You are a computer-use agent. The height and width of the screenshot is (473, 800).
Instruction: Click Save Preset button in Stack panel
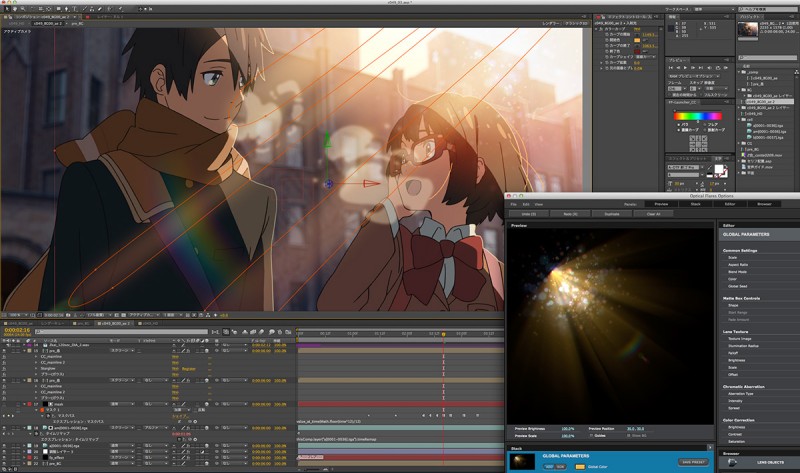[x=693, y=462]
